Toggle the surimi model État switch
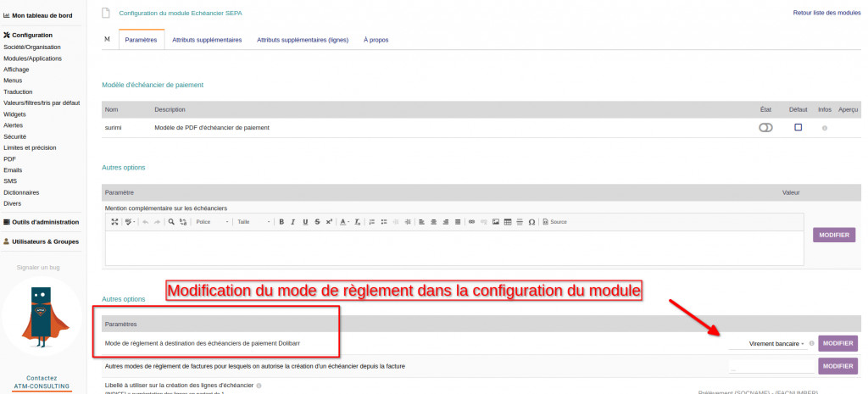Screen dimensions: 868x394 pyautogui.click(x=765, y=127)
